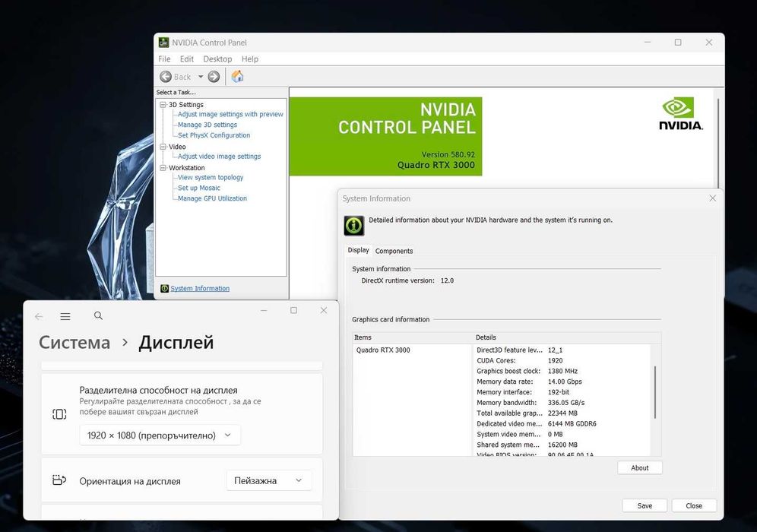Open the Home icon in NVIDIA toolbar
Image resolution: width=757 pixels, height=532 pixels.
click(x=238, y=76)
